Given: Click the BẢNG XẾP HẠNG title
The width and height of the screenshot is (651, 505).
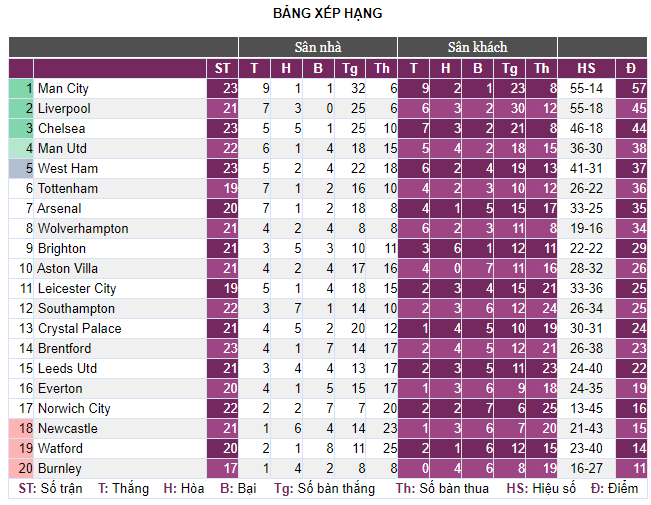Looking at the screenshot, I should pyautogui.click(x=328, y=13).
